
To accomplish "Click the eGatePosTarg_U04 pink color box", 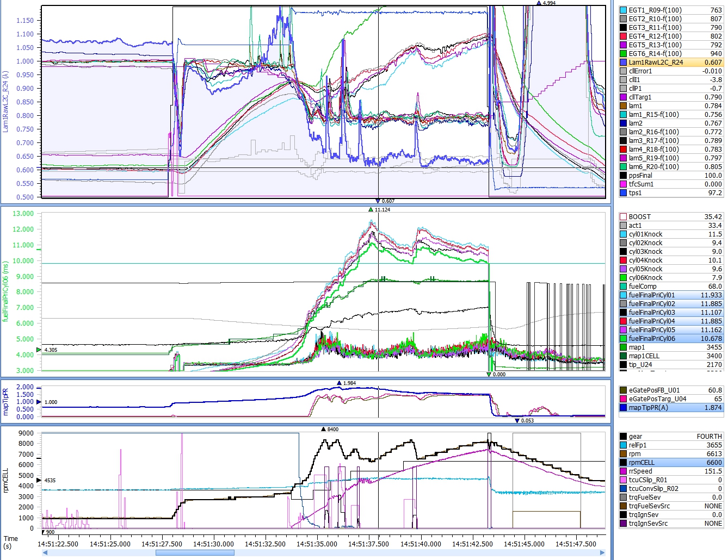I will tap(623, 399).
